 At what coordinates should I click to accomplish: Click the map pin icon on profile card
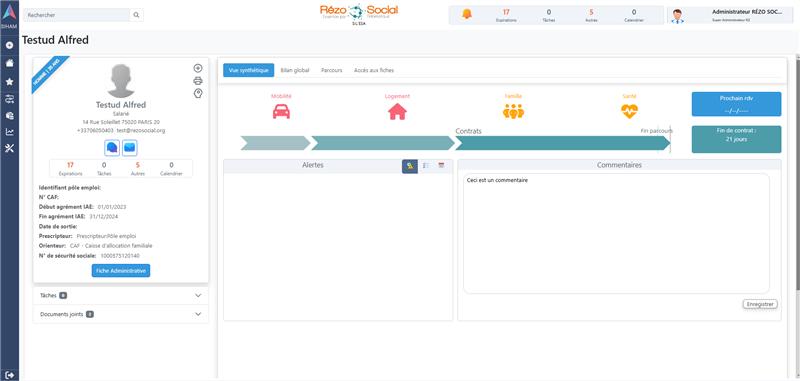click(x=198, y=93)
